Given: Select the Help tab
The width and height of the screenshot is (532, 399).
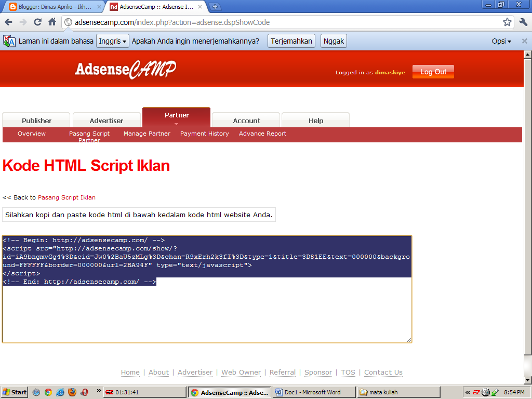Looking at the screenshot, I should (x=316, y=121).
